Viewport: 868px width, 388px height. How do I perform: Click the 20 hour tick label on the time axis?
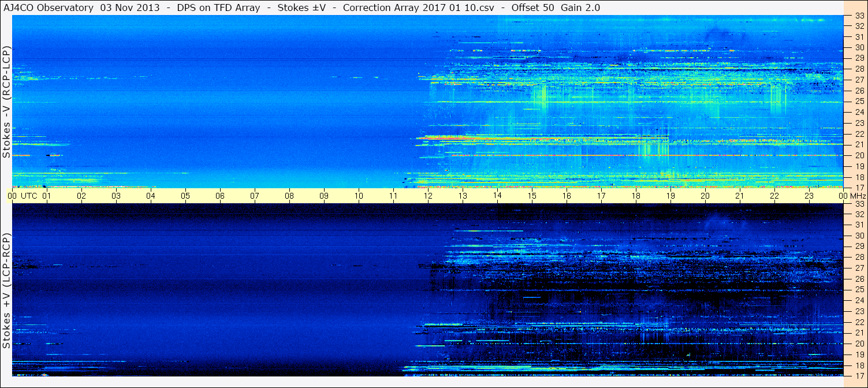pos(705,196)
